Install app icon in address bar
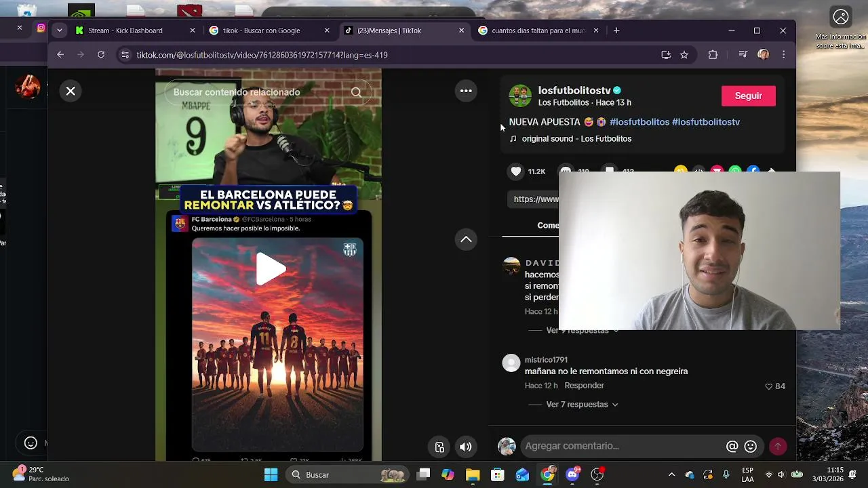The image size is (868, 488). 666,55
